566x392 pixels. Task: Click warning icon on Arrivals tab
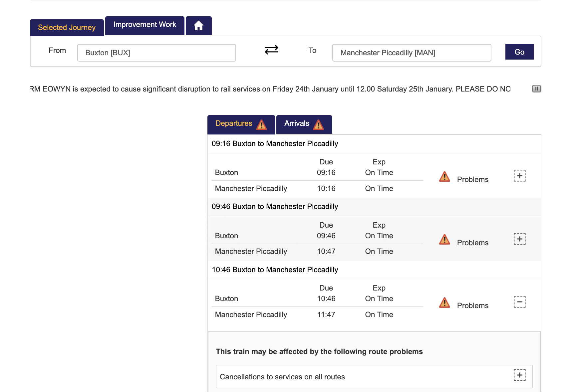(318, 125)
